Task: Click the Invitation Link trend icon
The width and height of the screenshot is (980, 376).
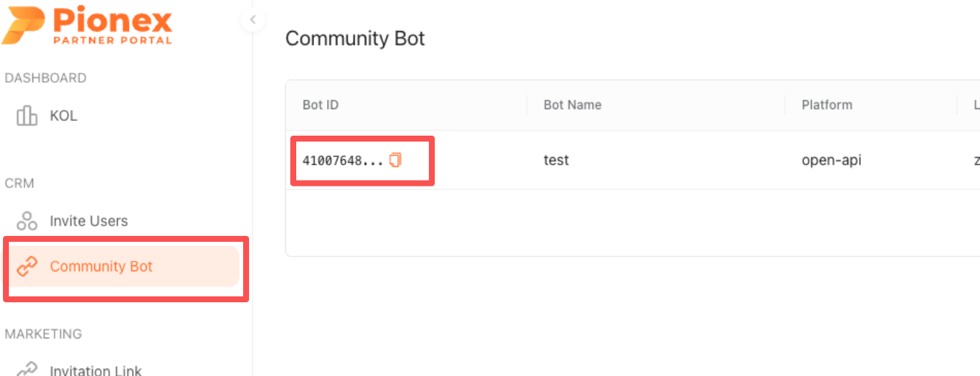Action: click(27, 369)
